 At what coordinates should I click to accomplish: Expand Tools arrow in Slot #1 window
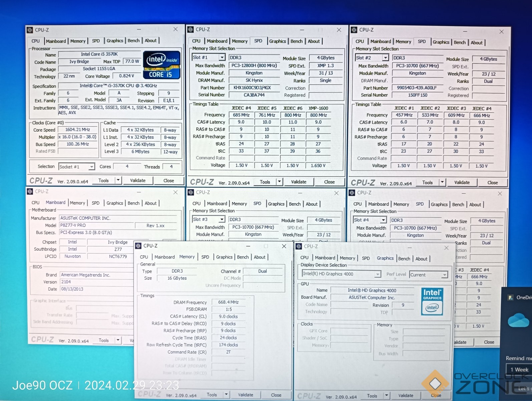coord(279,182)
